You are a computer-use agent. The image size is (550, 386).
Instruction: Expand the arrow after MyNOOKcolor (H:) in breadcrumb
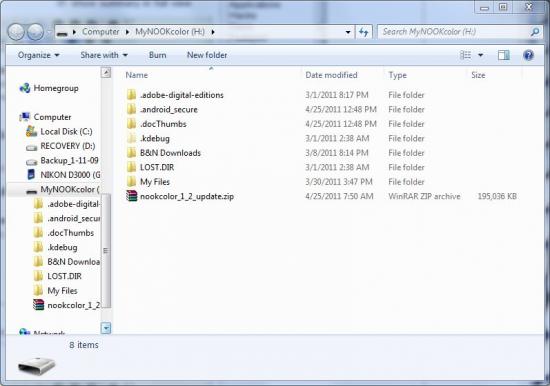(x=213, y=32)
